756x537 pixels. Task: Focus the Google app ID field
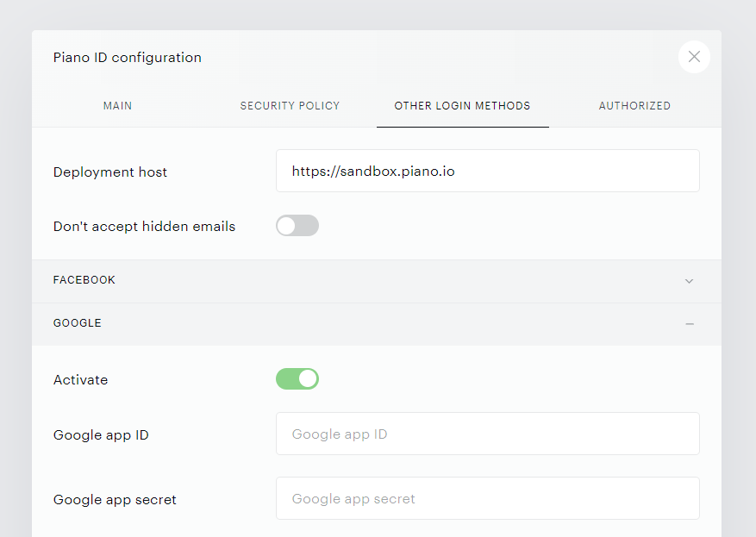click(x=487, y=434)
